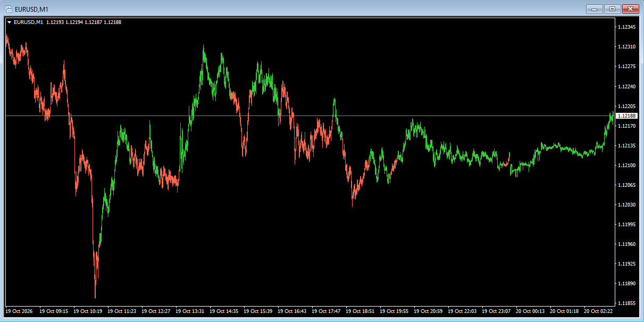Viewport: 644px width, 322px height.
Task: Click time axis label 19 Oct 20:59
Action: (x=428, y=311)
